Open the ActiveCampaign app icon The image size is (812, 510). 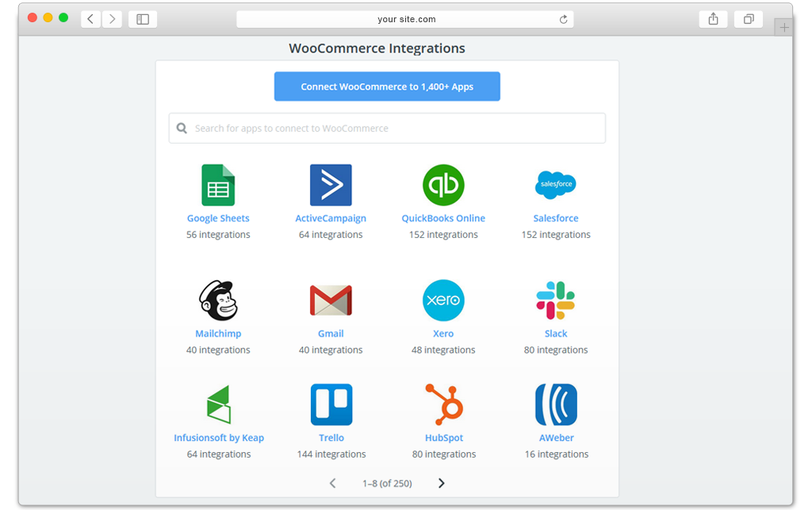tap(331, 185)
